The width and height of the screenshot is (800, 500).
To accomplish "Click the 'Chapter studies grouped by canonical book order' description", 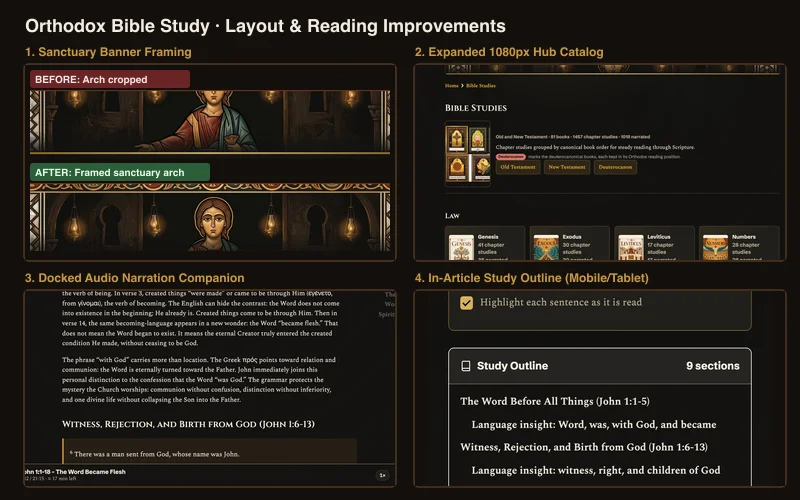I will coord(595,147).
